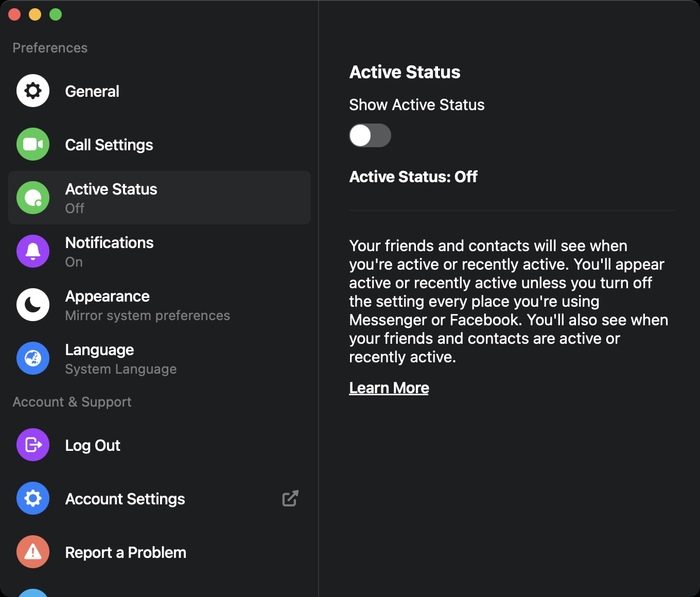The height and width of the screenshot is (597, 700).
Task: Go to Language settings
Action: point(99,350)
